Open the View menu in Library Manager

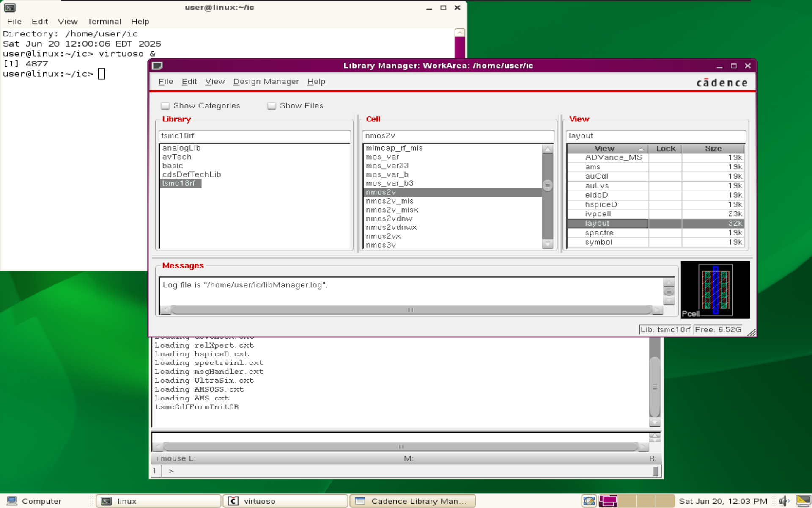(215, 82)
